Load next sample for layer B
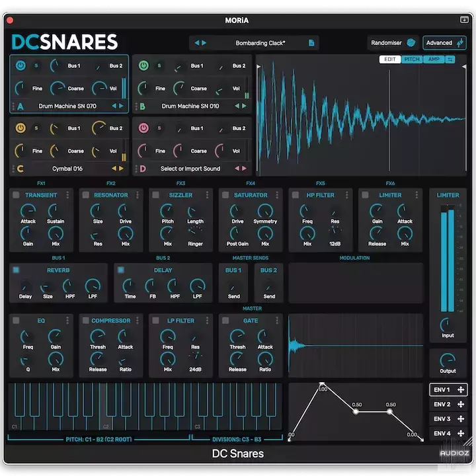476x476 pixels. [245, 106]
